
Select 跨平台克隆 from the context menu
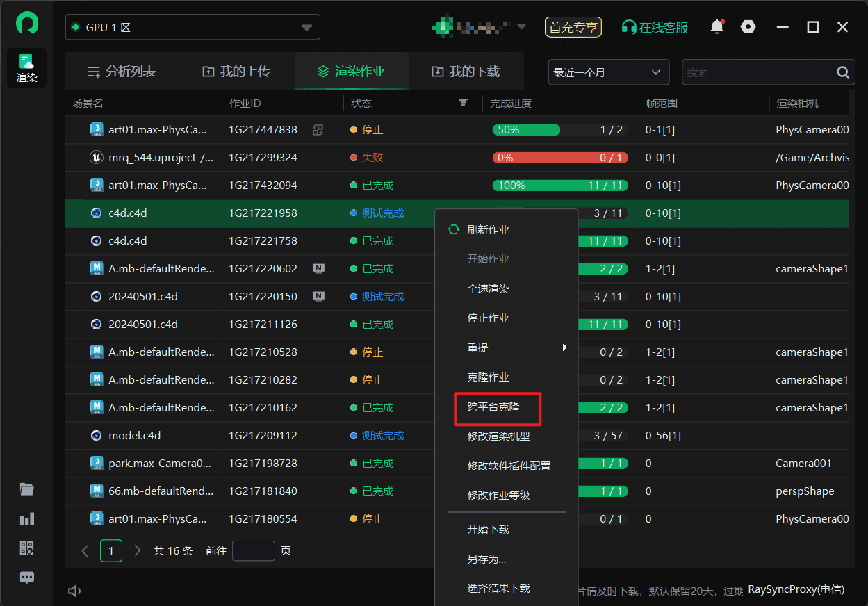493,407
